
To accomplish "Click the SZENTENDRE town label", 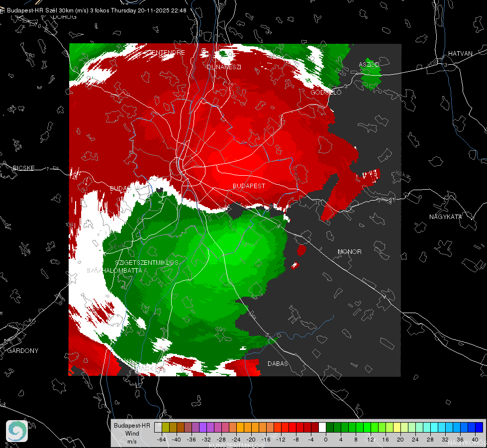I will [x=165, y=53].
